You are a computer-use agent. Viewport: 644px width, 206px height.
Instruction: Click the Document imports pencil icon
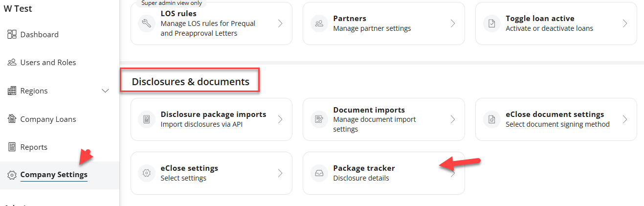click(x=319, y=119)
